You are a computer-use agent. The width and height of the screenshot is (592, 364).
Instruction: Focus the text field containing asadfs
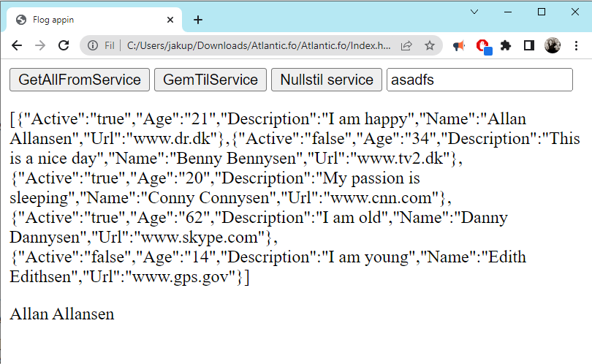479,80
